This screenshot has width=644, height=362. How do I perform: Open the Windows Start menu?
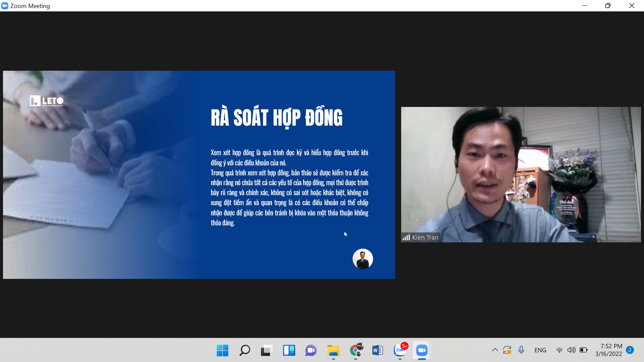[x=222, y=350]
